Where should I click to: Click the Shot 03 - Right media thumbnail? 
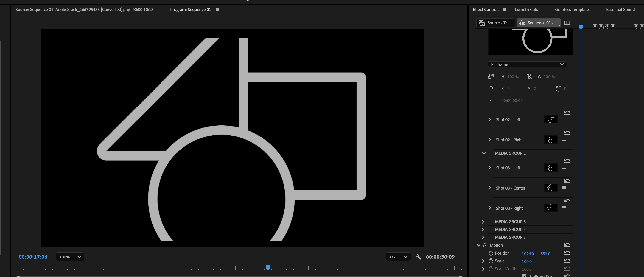click(550, 208)
